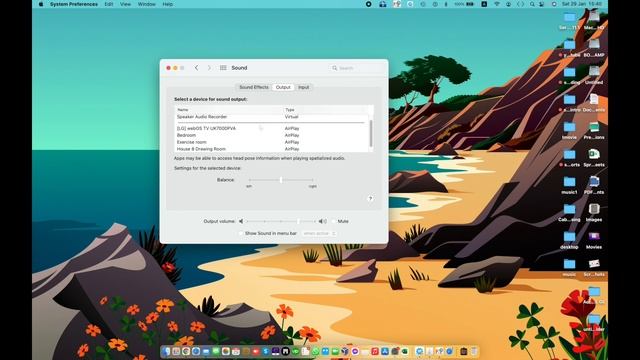Adjust the Balance slider

click(x=281, y=180)
